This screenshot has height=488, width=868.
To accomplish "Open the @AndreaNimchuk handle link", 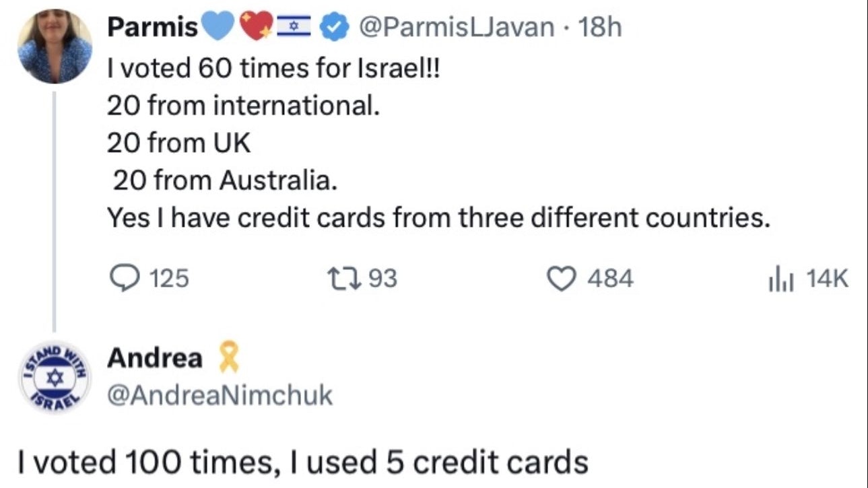I will (x=220, y=396).
